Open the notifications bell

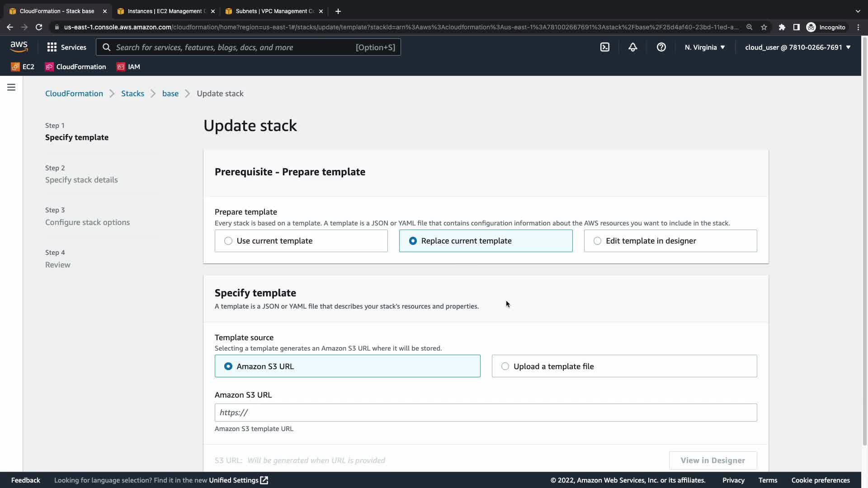point(632,47)
